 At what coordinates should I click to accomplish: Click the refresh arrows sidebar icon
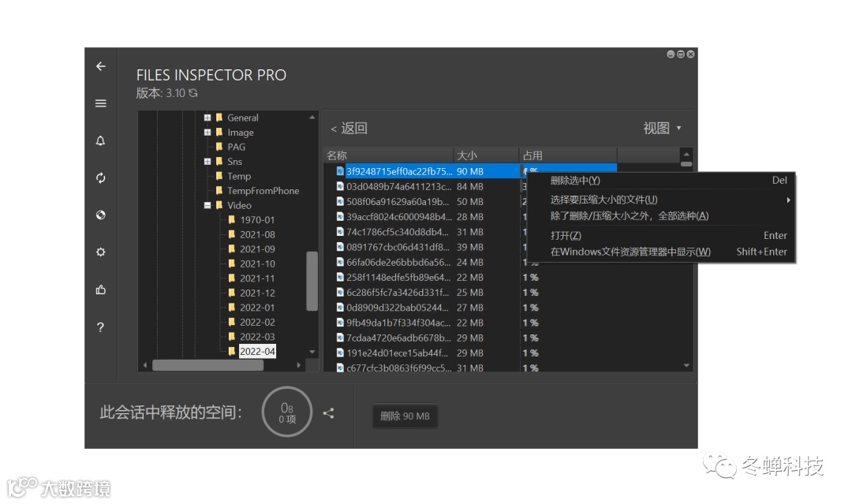100,177
